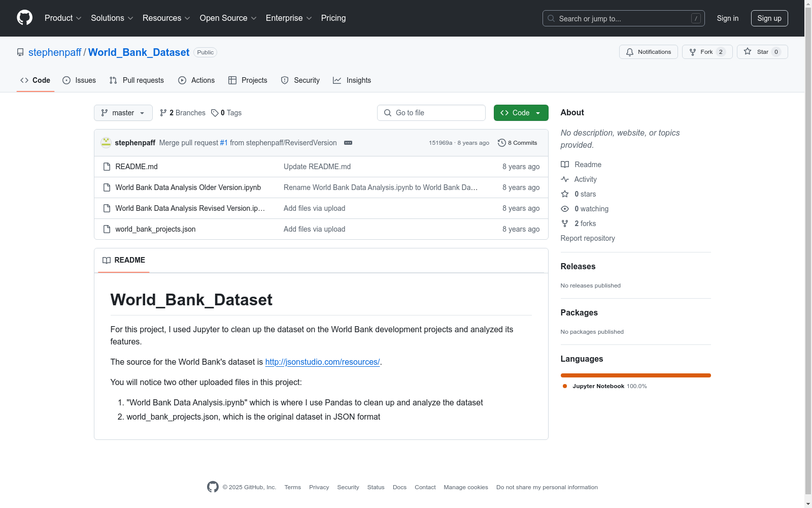Select the README tab above the readme content
Viewport: 812px width, 508px height.
tap(124, 260)
